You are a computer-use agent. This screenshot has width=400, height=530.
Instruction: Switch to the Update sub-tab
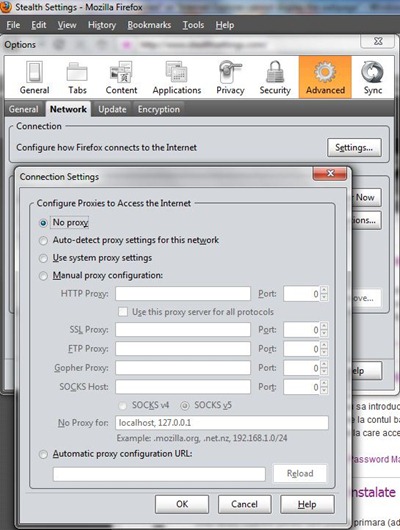click(112, 109)
